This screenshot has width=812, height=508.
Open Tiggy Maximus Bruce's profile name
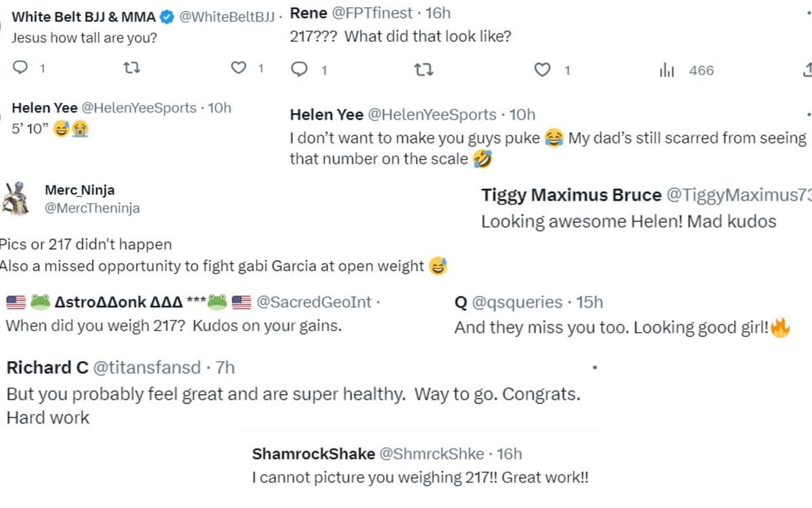pos(571,196)
